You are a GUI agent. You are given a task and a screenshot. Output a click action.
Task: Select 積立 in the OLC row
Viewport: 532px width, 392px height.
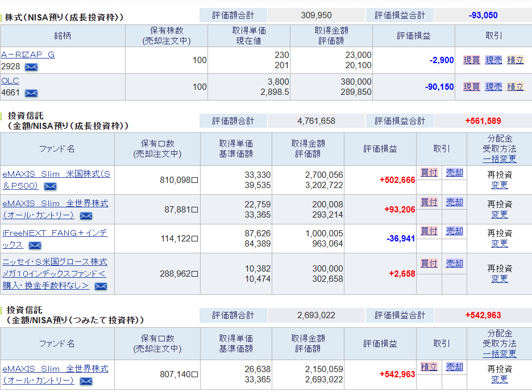point(515,87)
